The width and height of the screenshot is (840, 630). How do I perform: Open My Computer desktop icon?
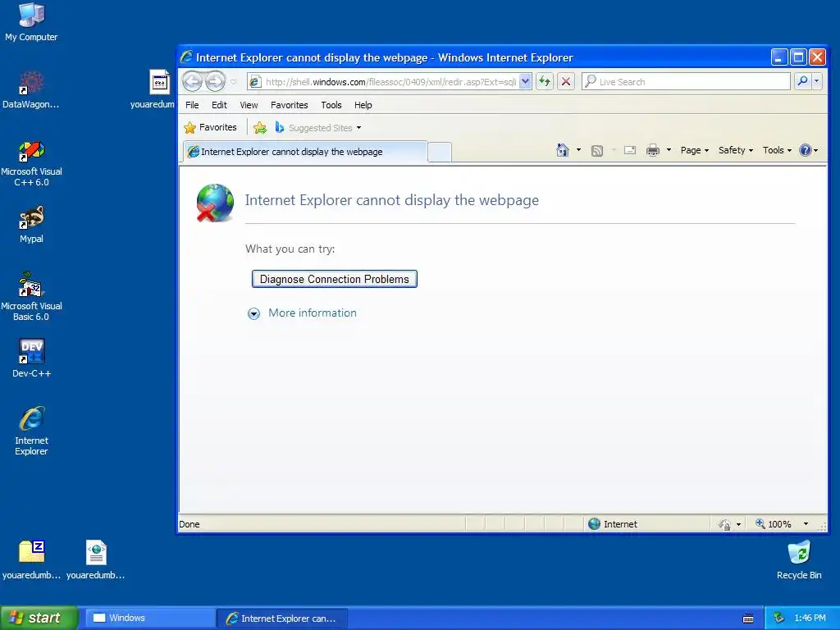pos(31,22)
